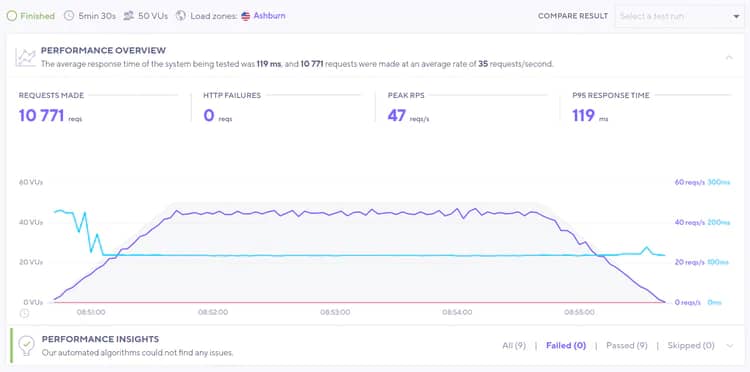Click the compare result dropdown arrow

point(736,17)
